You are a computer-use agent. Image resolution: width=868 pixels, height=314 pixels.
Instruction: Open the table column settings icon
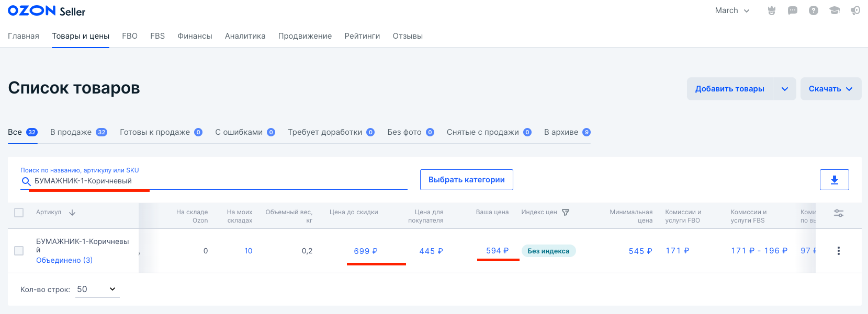tap(838, 213)
